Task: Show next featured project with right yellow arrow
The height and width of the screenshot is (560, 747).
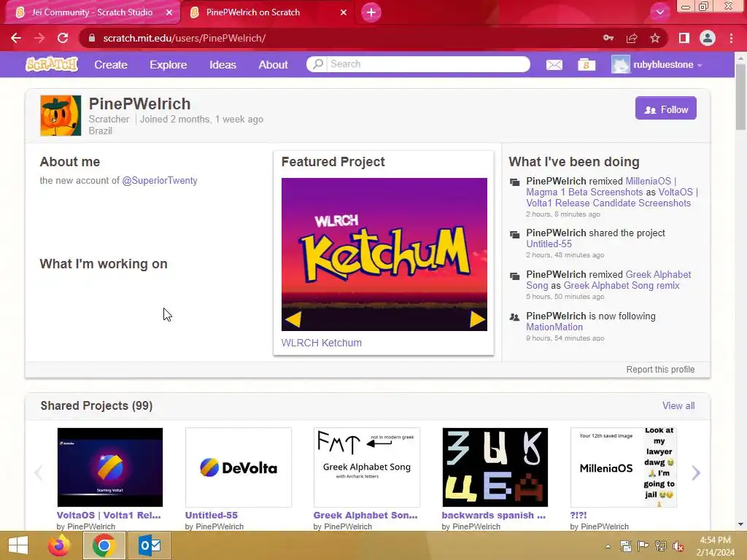Action: tap(477, 319)
